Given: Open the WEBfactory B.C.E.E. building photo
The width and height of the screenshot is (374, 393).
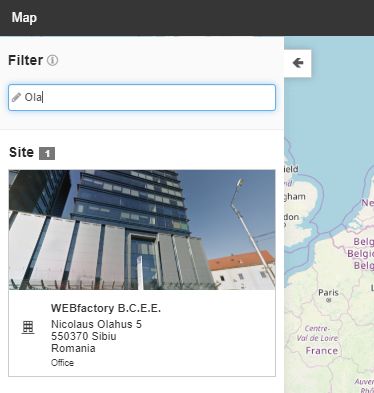Looking at the screenshot, I should coord(142,230).
